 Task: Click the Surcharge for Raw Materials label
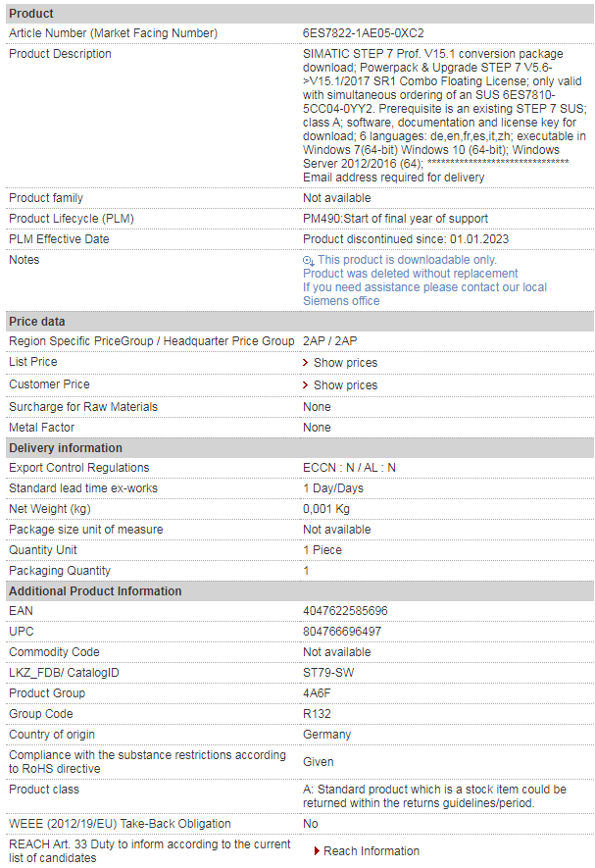click(83, 407)
